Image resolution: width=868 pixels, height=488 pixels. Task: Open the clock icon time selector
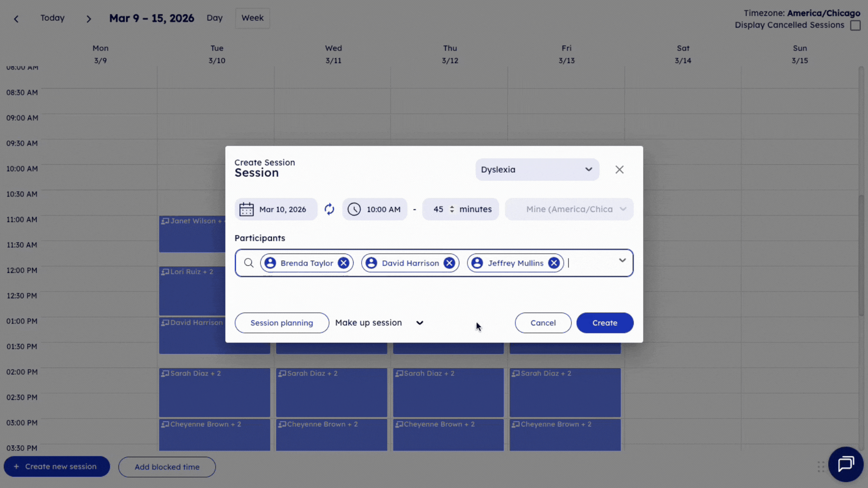pyautogui.click(x=354, y=209)
